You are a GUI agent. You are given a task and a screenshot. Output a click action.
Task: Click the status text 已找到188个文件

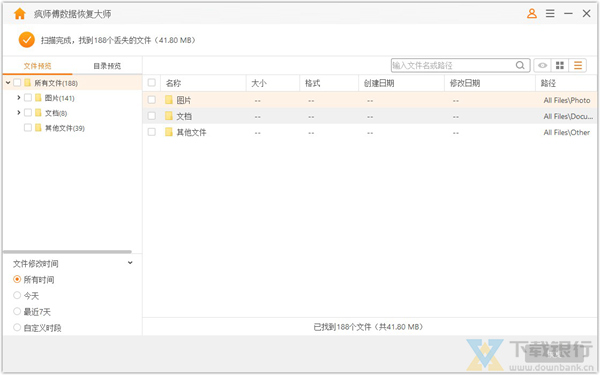coord(342,327)
